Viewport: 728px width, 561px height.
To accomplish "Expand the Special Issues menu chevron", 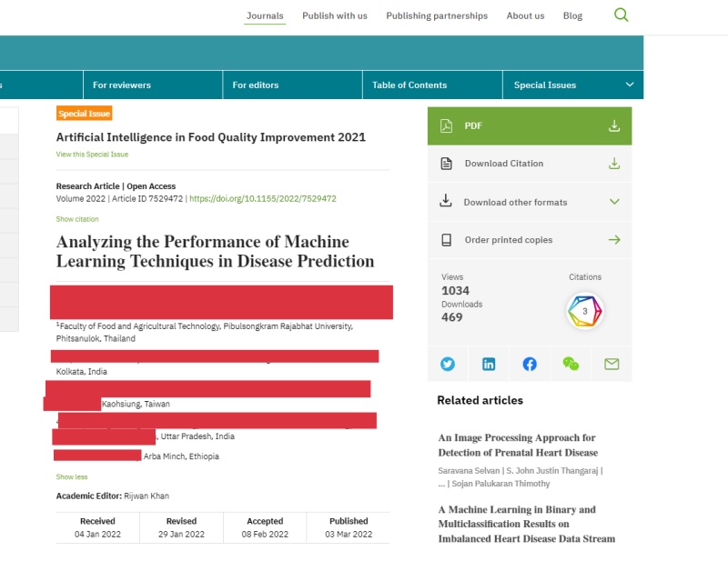I will coord(629,85).
